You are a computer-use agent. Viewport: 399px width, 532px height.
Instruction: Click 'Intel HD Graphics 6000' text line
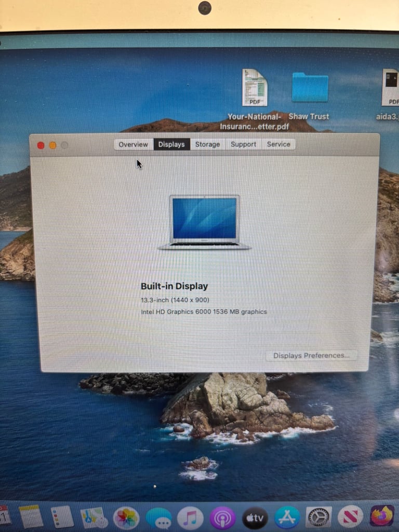204,312
